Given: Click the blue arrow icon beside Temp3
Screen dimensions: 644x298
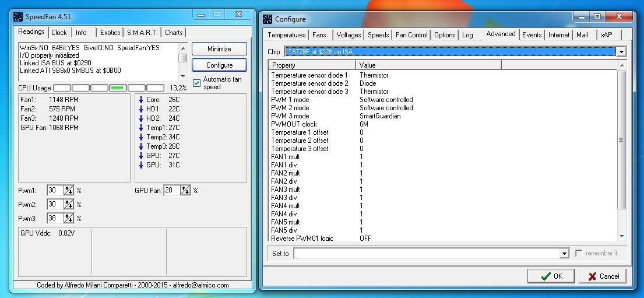Looking at the screenshot, I should tap(141, 146).
